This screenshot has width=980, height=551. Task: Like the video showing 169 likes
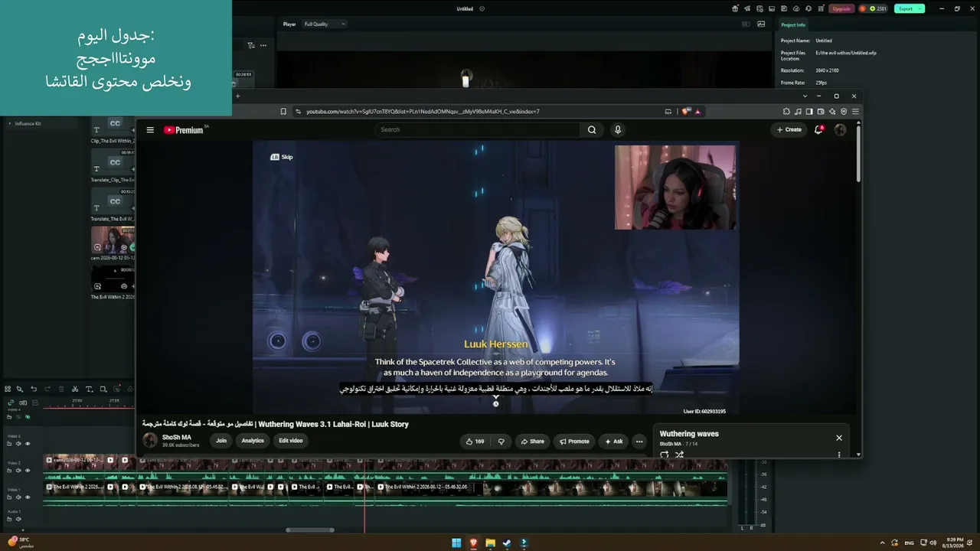point(475,442)
